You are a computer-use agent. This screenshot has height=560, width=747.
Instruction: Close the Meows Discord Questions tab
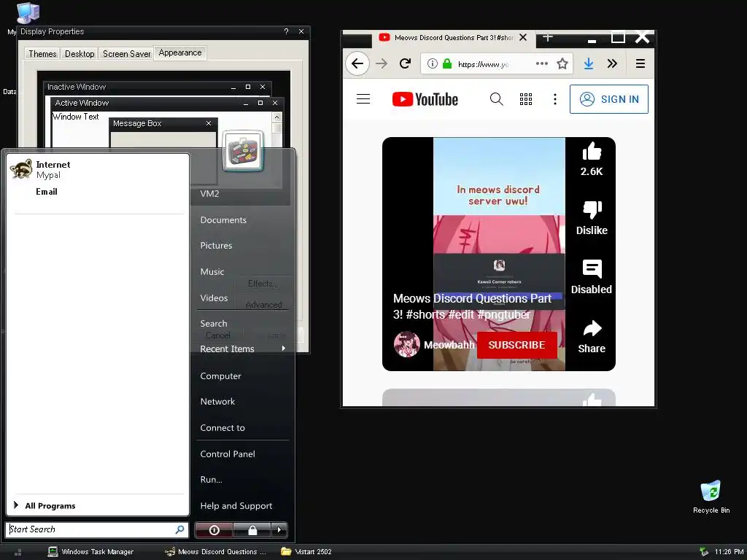coord(523,37)
